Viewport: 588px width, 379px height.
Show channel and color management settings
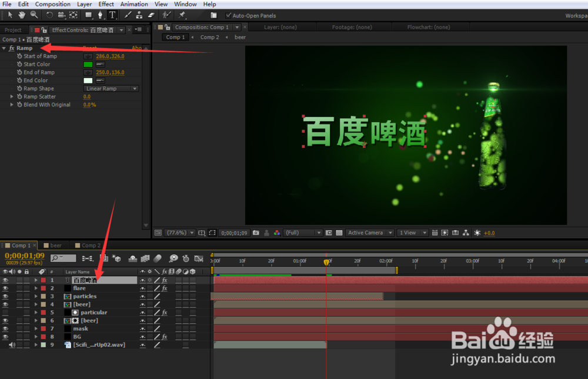click(x=277, y=233)
